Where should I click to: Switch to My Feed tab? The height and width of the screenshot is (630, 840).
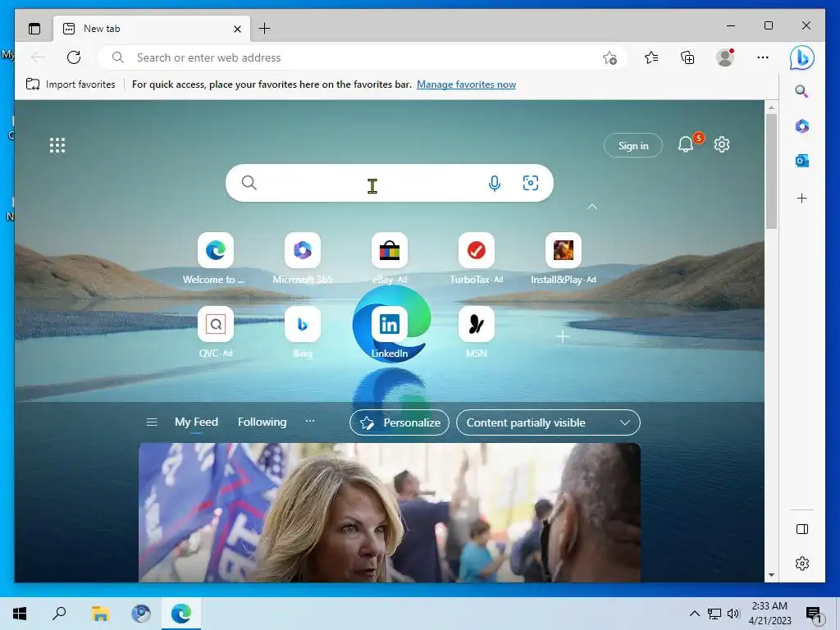pyautogui.click(x=196, y=422)
